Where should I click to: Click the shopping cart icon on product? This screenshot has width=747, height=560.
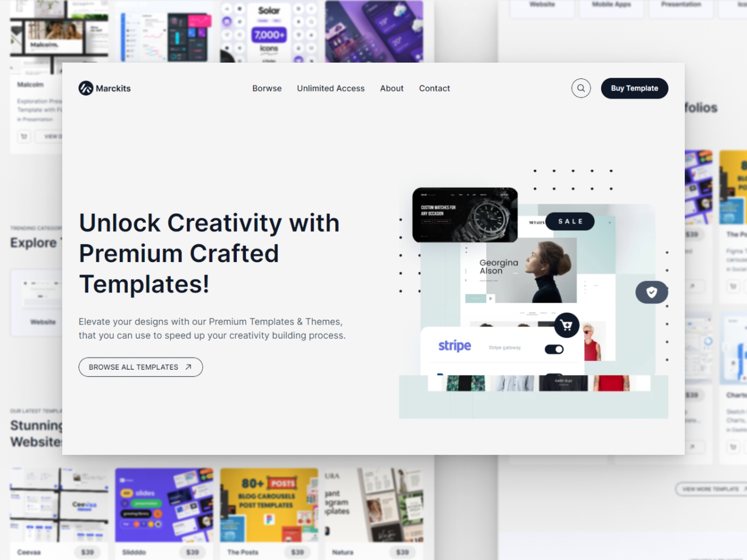566,325
